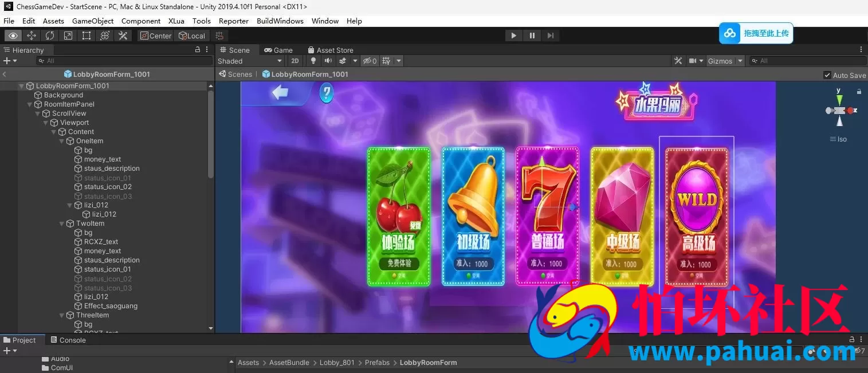Screen dimensions: 868x373
Task: Toggle scene grid visibility
Action: tap(386, 61)
